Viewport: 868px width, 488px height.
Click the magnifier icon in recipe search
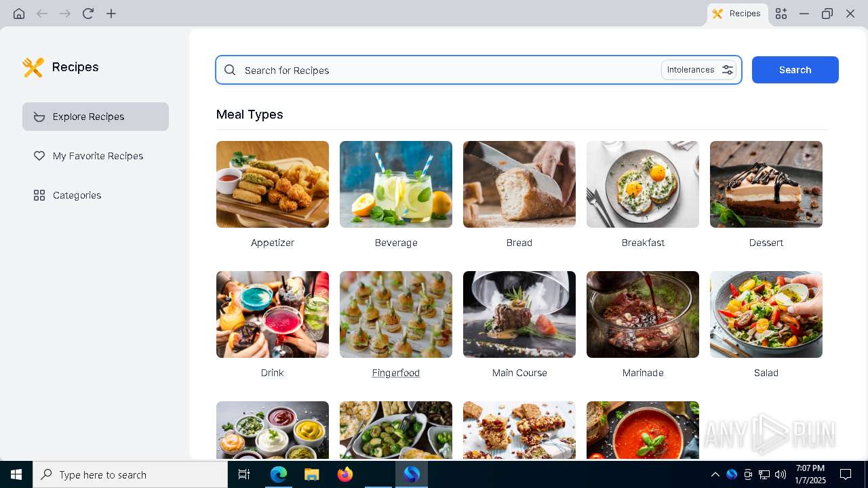[230, 70]
